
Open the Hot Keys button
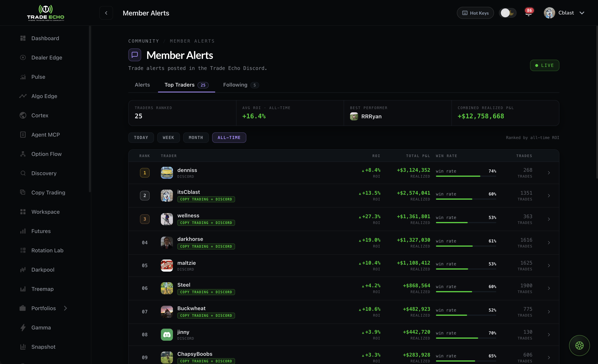click(475, 13)
